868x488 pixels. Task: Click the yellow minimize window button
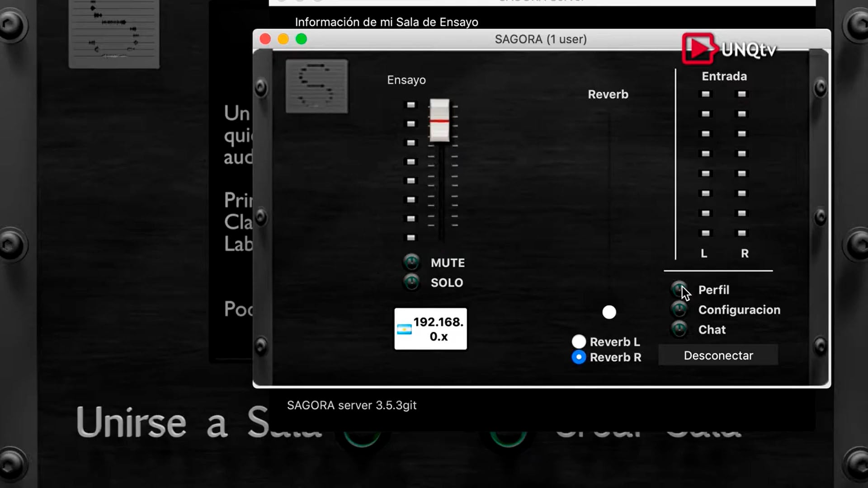pyautogui.click(x=283, y=39)
